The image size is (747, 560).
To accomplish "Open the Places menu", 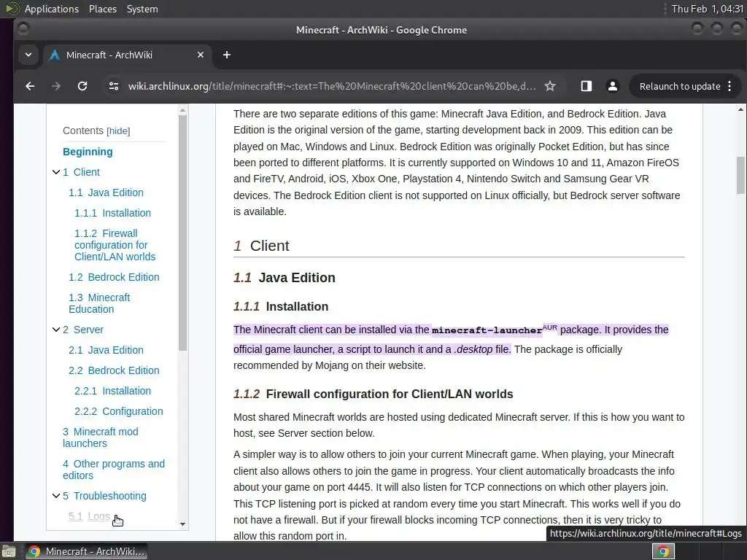I will click(x=103, y=9).
